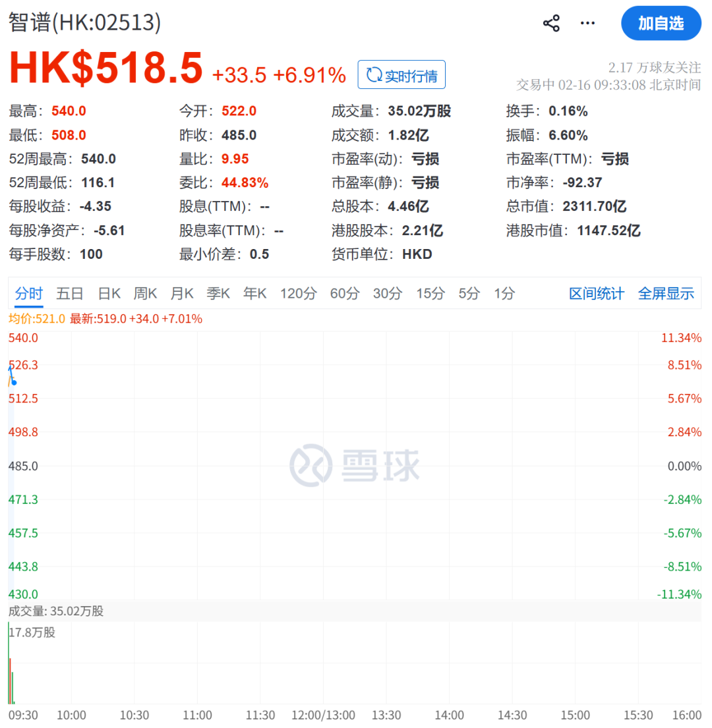
Task: Switch to the 五日 tab
Action: click(70, 294)
